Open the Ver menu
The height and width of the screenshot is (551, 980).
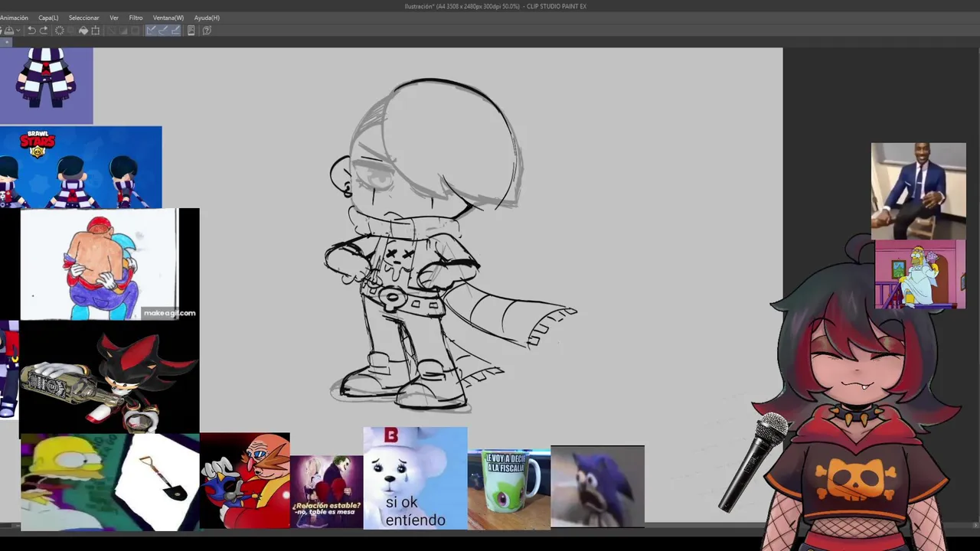[x=114, y=18]
